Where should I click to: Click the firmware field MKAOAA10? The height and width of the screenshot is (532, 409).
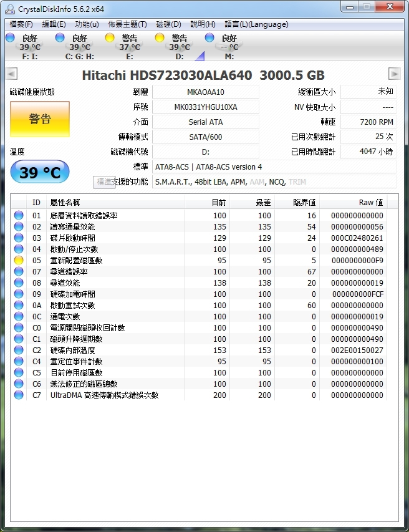coord(206,92)
